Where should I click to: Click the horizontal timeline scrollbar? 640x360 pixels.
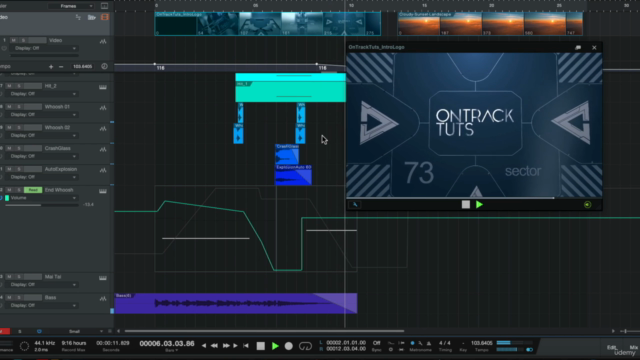[264, 331]
